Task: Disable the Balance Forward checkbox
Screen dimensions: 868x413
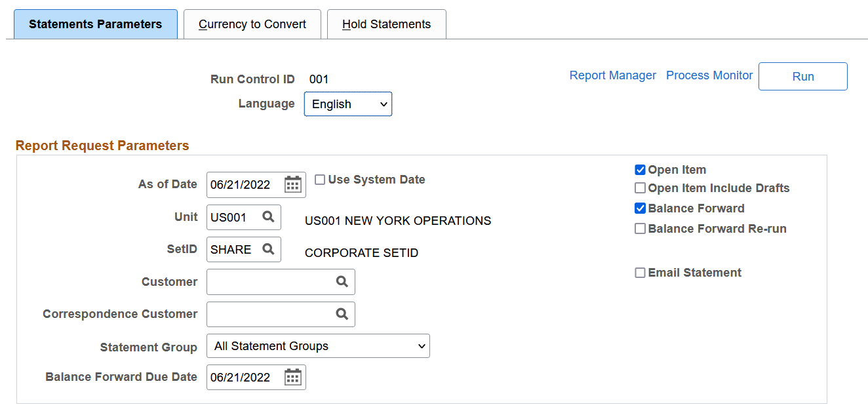Action: [x=640, y=208]
